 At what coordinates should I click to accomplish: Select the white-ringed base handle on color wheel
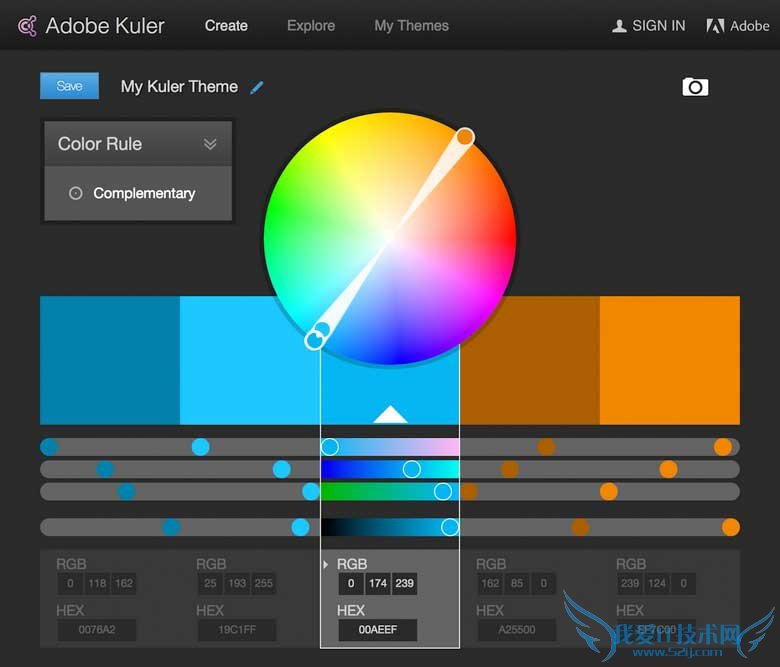(x=314, y=340)
